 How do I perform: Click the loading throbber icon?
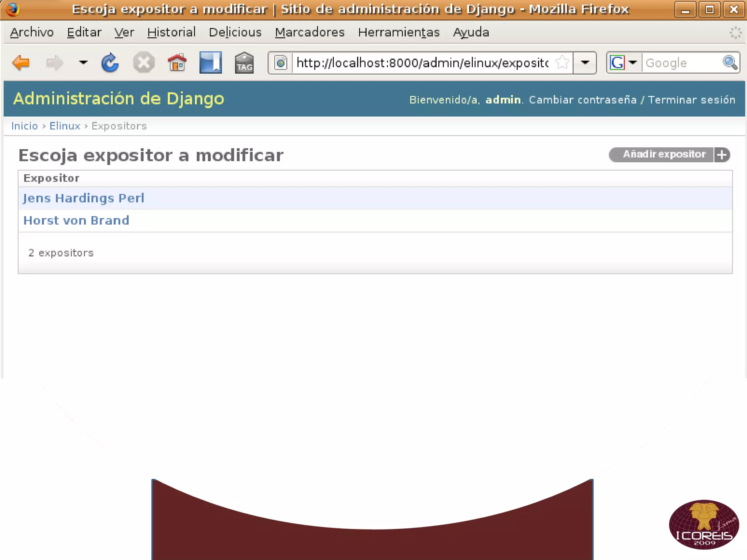click(x=735, y=32)
